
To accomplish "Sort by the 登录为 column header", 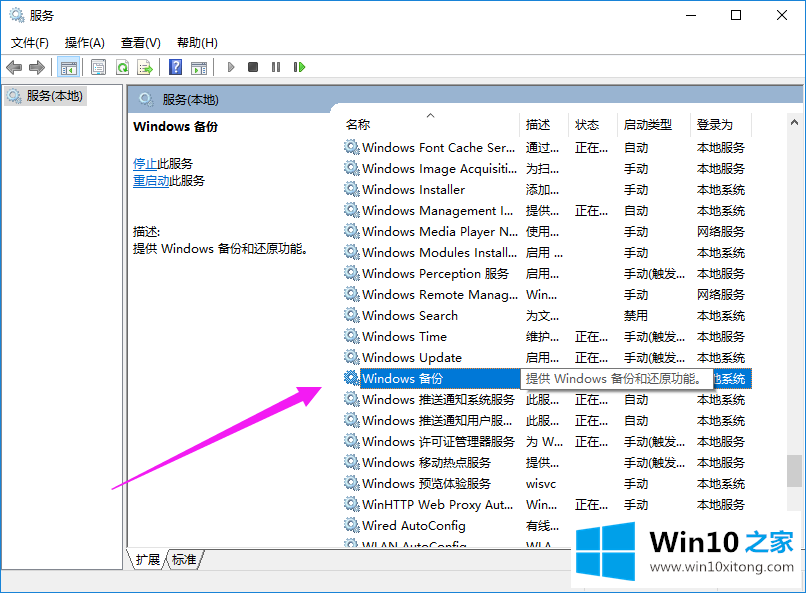I will (721, 125).
